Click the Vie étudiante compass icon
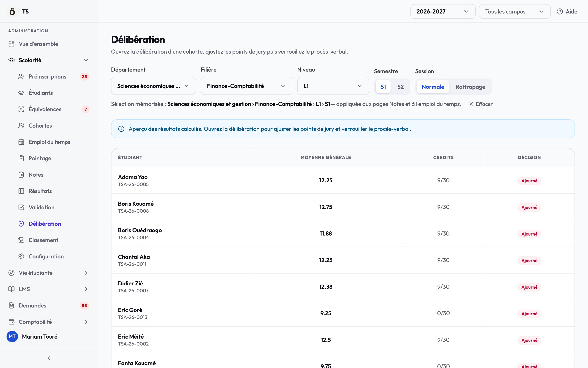This screenshot has height=368, width=588. [x=11, y=273]
